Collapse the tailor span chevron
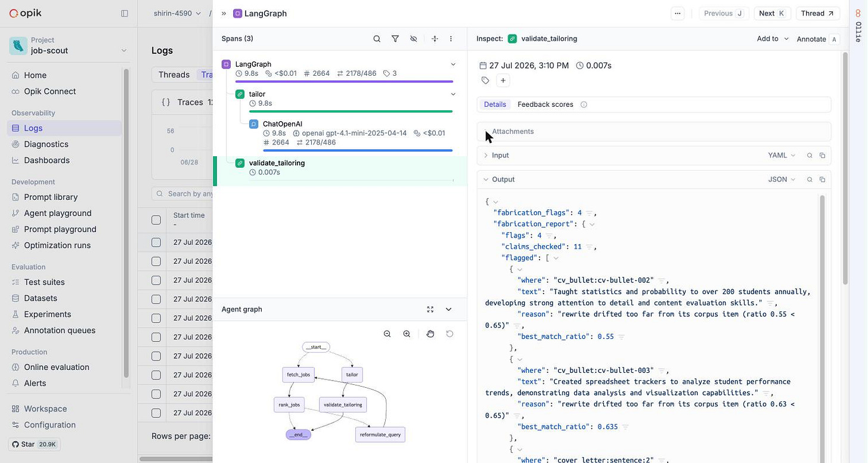The height and width of the screenshot is (463, 868). click(x=453, y=94)
